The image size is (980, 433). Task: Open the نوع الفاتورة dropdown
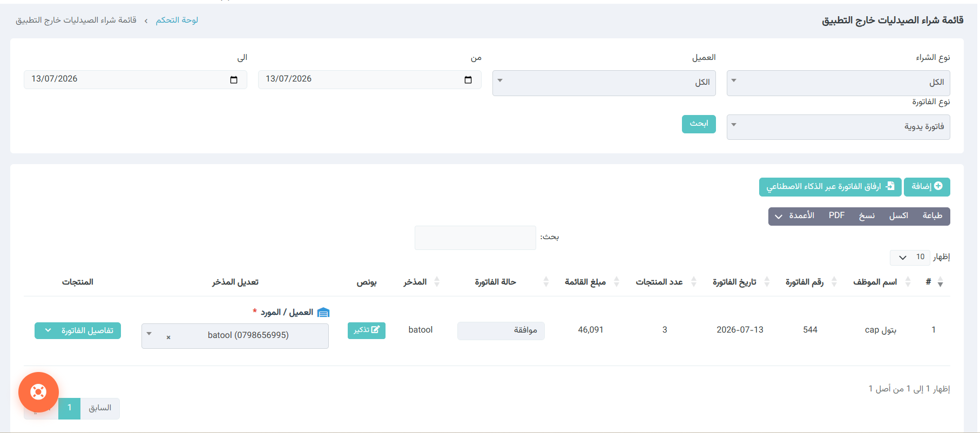pos(838,127)
